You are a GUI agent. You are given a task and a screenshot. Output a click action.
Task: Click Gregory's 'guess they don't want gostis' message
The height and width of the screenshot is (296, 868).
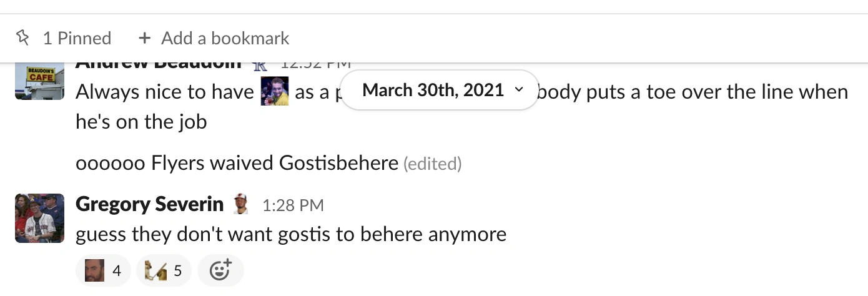[x=290, y=235]
